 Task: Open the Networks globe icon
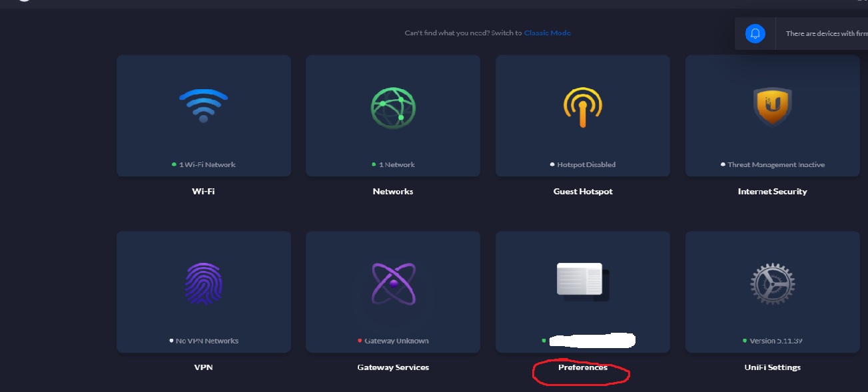point(393,106)
